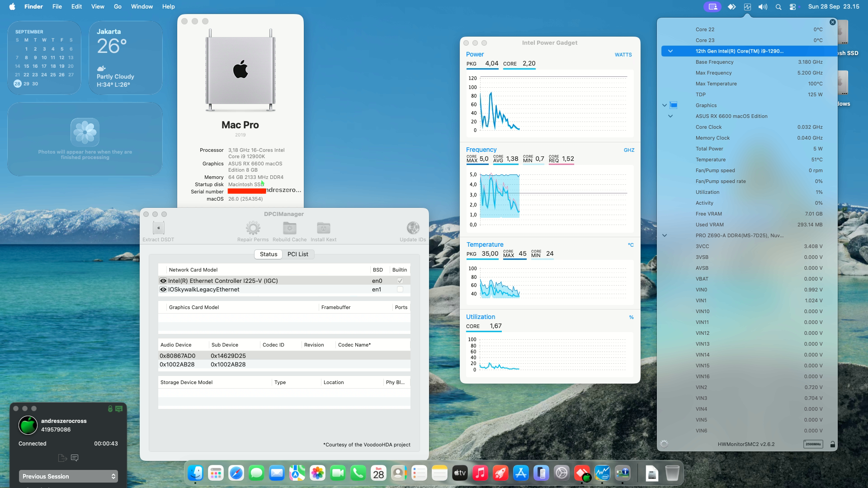868x488 pixels.
Task: Open Spotlight search from menu bar
Action: click(x=778, y=7)
